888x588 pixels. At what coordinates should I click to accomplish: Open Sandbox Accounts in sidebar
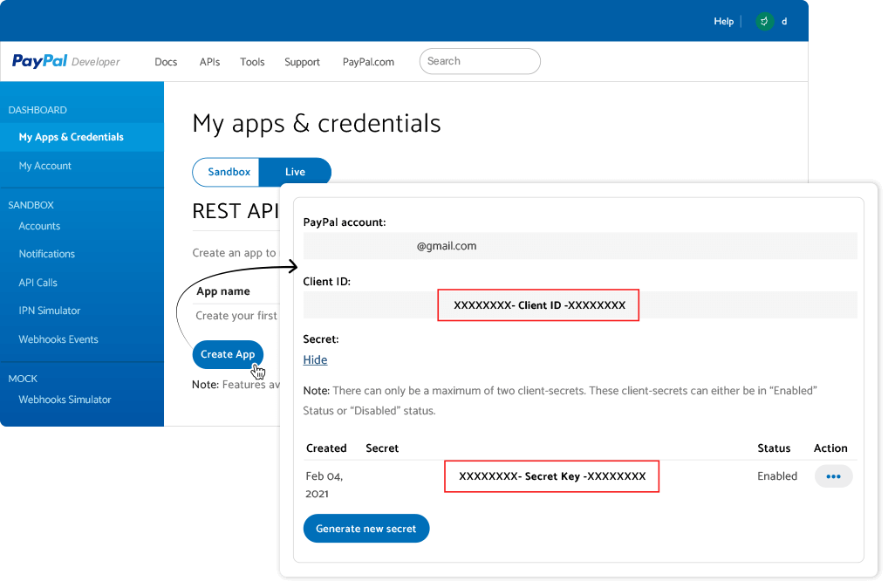pyautogui.click(x=39, y=226)
